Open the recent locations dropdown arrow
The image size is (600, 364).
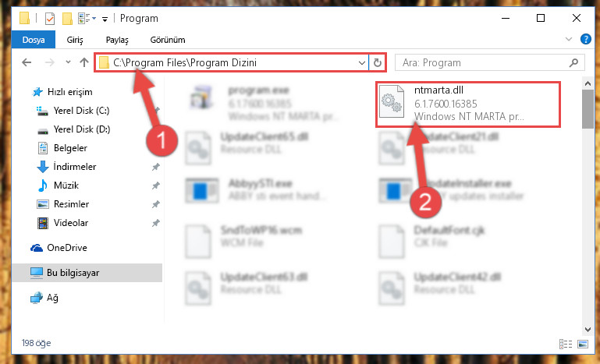coord(68,62)
